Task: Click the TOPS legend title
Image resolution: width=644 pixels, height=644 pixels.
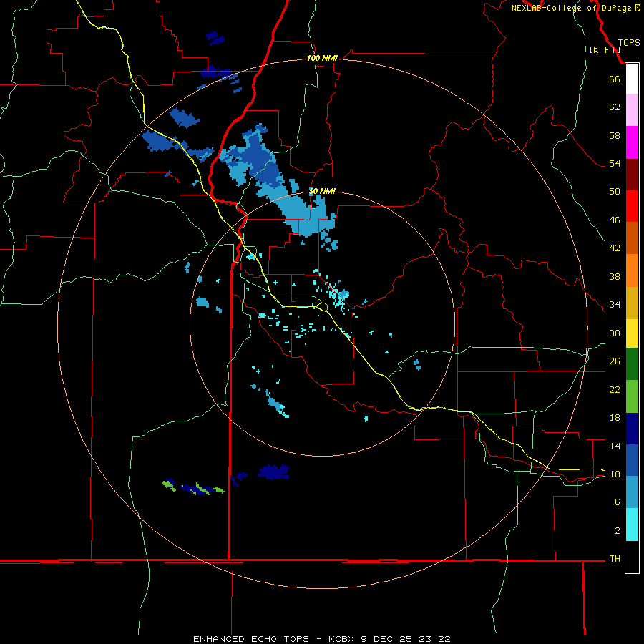Action: [629, 42]
